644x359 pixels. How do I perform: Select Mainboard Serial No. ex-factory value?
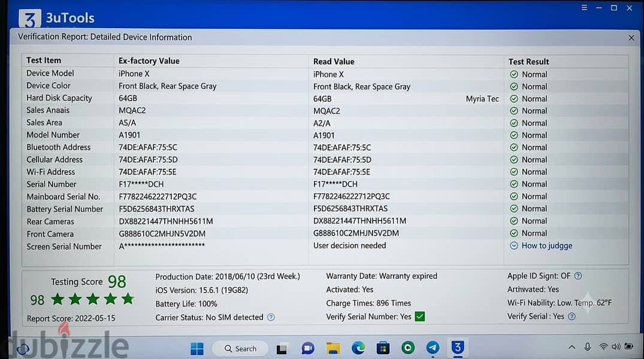(158, 196)
